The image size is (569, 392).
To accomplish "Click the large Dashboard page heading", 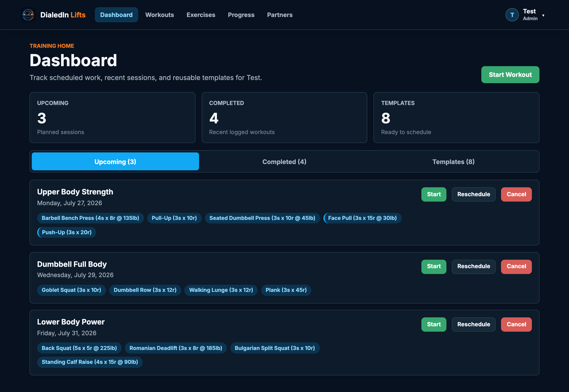I will point(73,60).
